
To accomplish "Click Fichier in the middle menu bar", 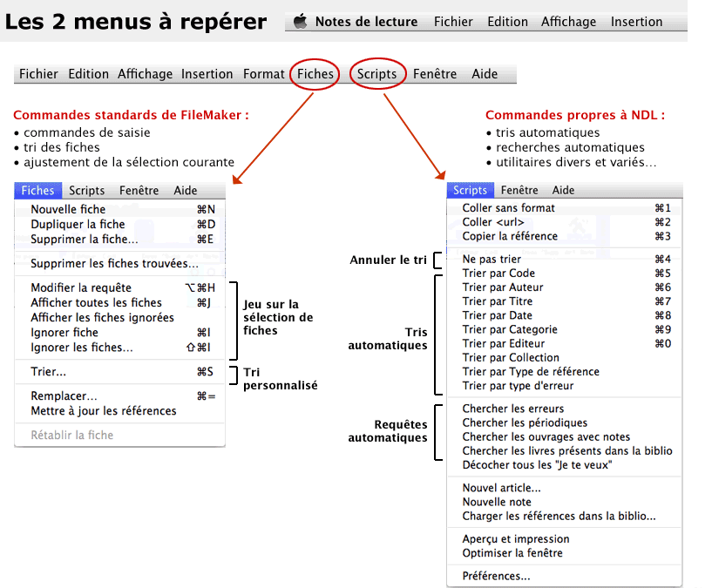I will 38,74.
